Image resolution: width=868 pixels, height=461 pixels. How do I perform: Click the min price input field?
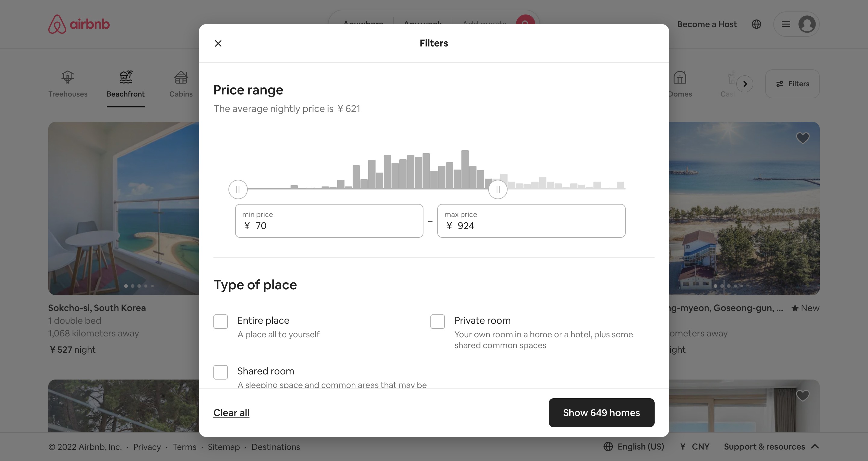coord(329,221)
